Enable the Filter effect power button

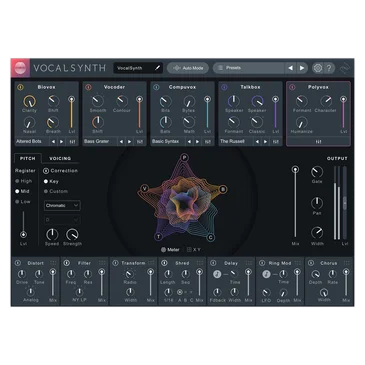(67, 263)
